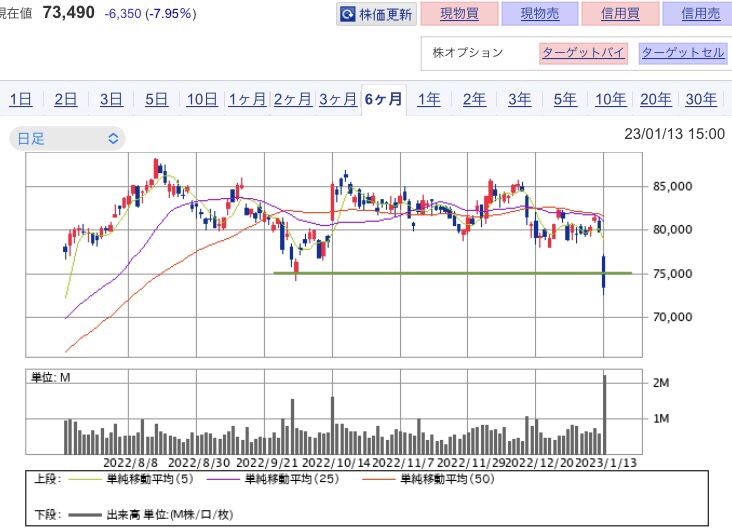Switch to the 1日 period tab
The width and height of the screenshot is (732, 531).
click(21, 99)
